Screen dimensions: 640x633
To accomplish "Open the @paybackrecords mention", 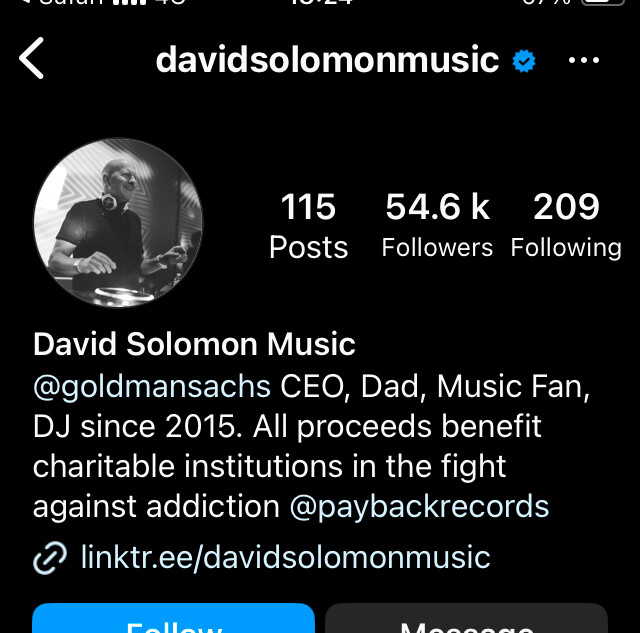I will 419,507.
